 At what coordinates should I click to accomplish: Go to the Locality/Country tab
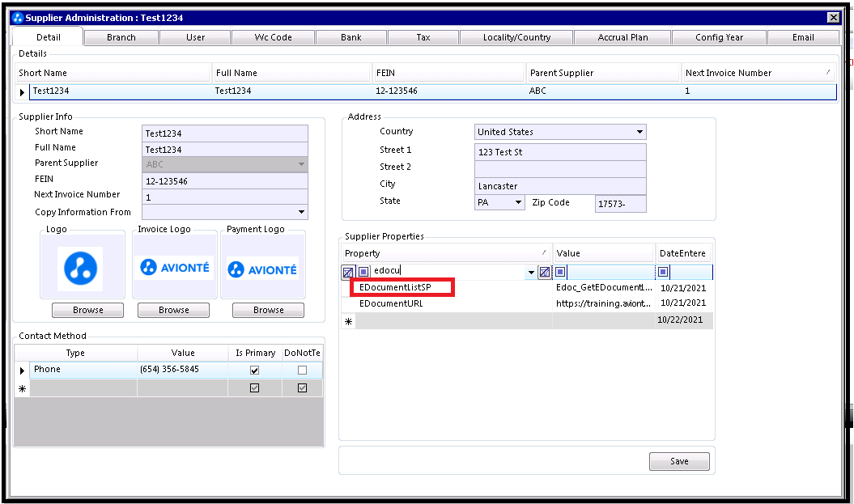point(517,37)
